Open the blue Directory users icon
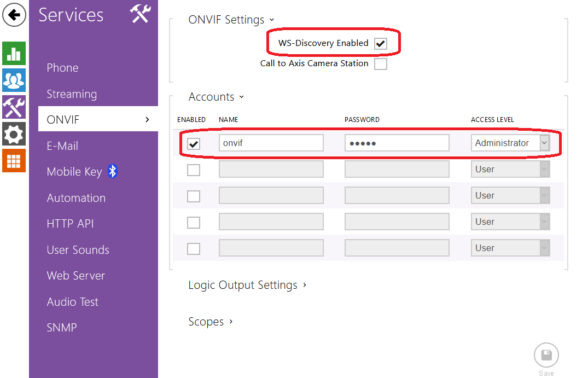Screen dimensions: 588x378 tap(14, 80)
